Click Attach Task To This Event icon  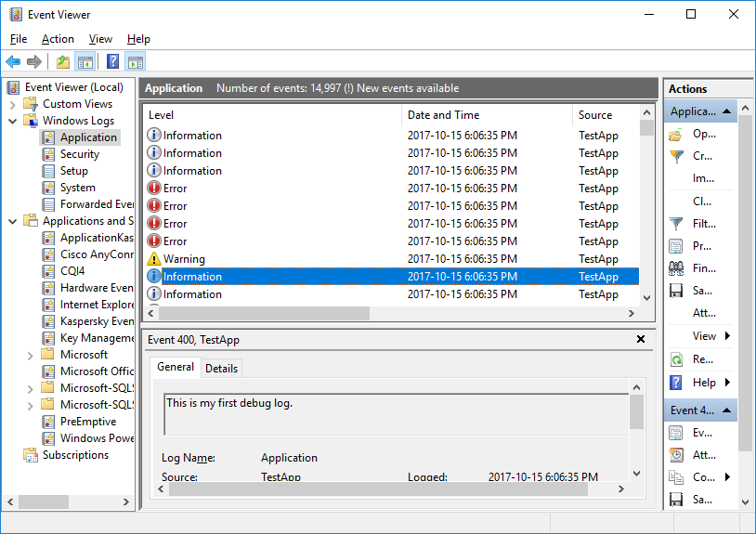(x=676, y=455)
